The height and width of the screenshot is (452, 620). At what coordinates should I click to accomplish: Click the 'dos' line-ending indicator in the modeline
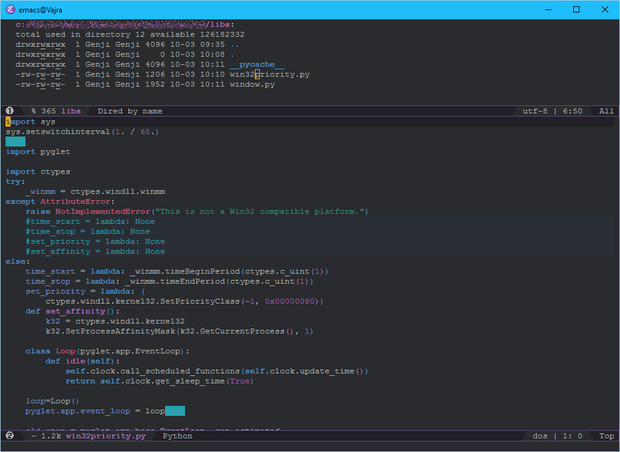coord(540,436)
